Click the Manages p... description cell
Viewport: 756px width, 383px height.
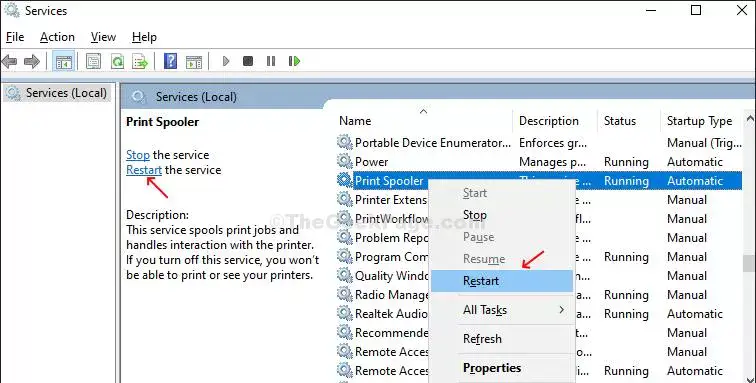pyautogui.click(x=553, y=162)
